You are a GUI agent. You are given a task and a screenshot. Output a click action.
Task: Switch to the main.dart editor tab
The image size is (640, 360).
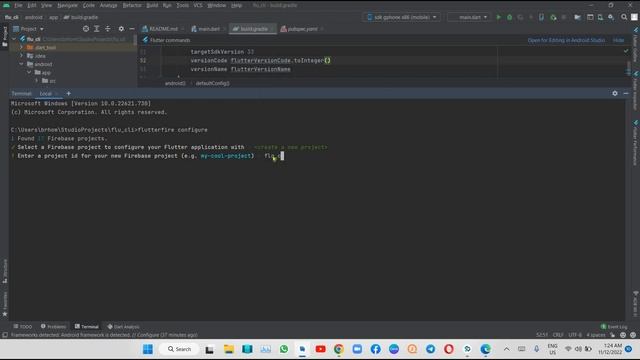[x=208, y=29]
